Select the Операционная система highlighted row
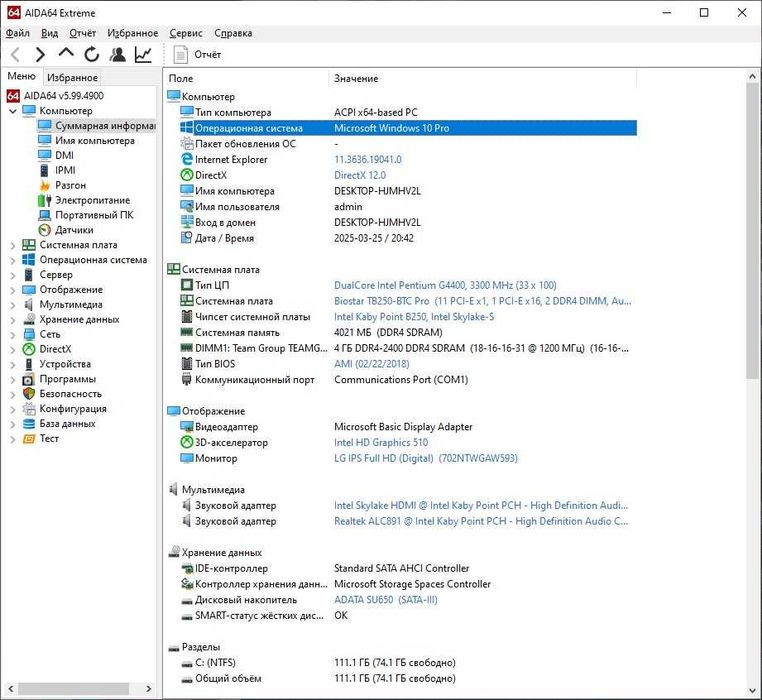This screenshot has width=762, height=700. (x=408, y=128)
